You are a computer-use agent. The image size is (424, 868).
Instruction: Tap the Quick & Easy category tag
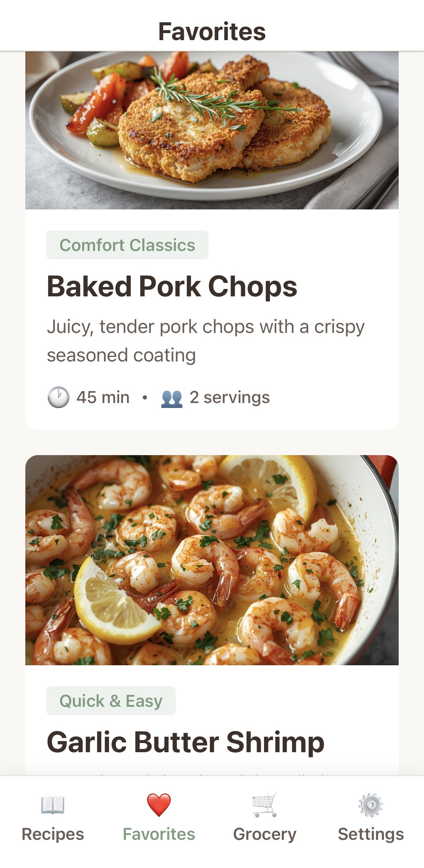click(x=111, y=701)
